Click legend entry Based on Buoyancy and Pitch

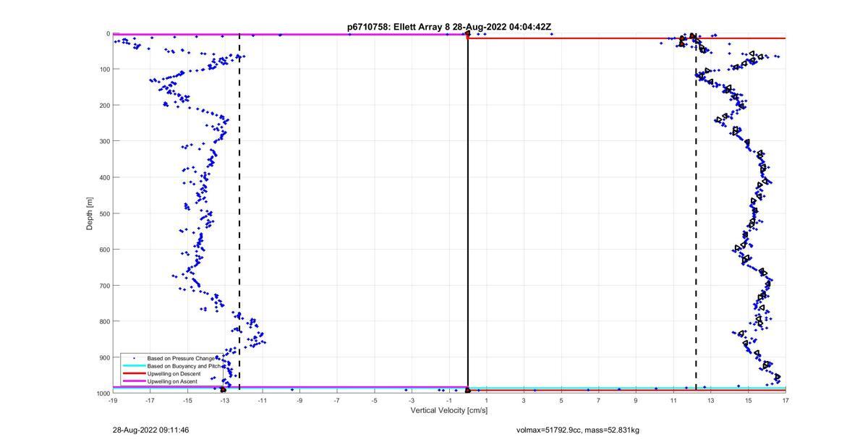pyautogui.click(x=184, y=366)
